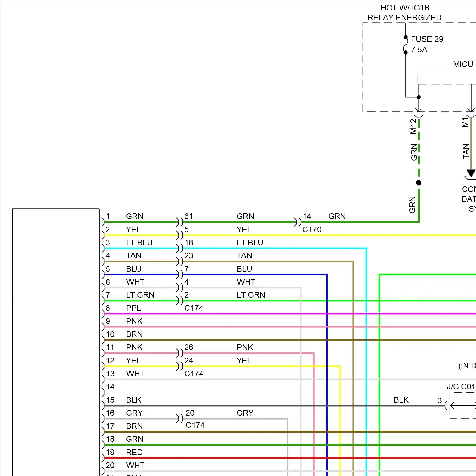The width and height of the screenshot is (476, 476).
Task: Click connector terminal number 31
Action: tap(189, 216)
